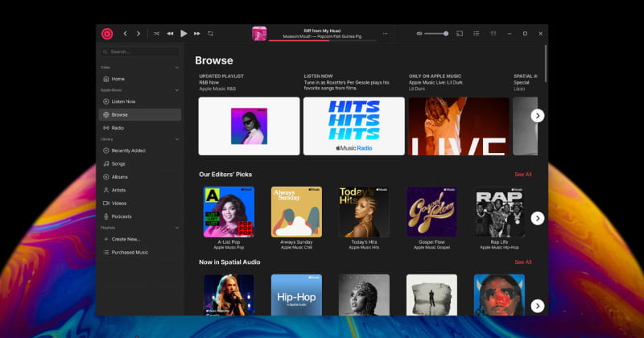
Task: Toggle the lyrics panel
Action: click(x=493, y=33)
